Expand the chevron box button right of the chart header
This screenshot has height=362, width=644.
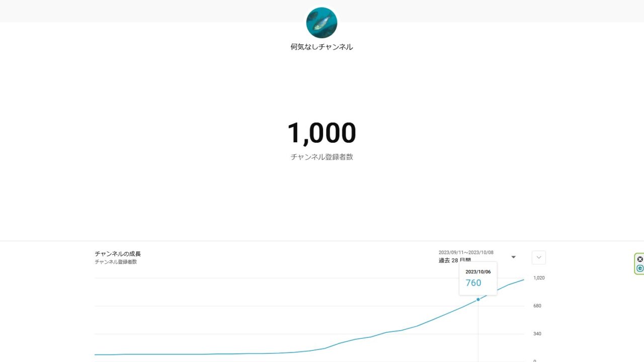coord(539,257)
